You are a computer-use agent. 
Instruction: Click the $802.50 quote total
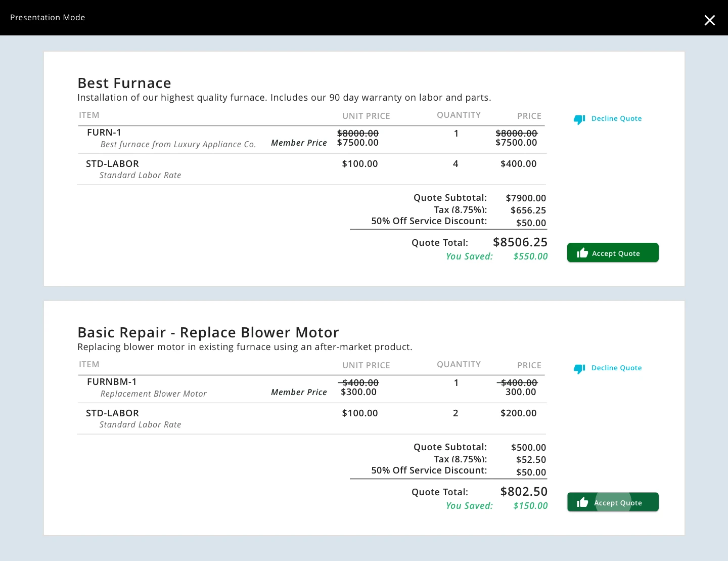[523, 492]
